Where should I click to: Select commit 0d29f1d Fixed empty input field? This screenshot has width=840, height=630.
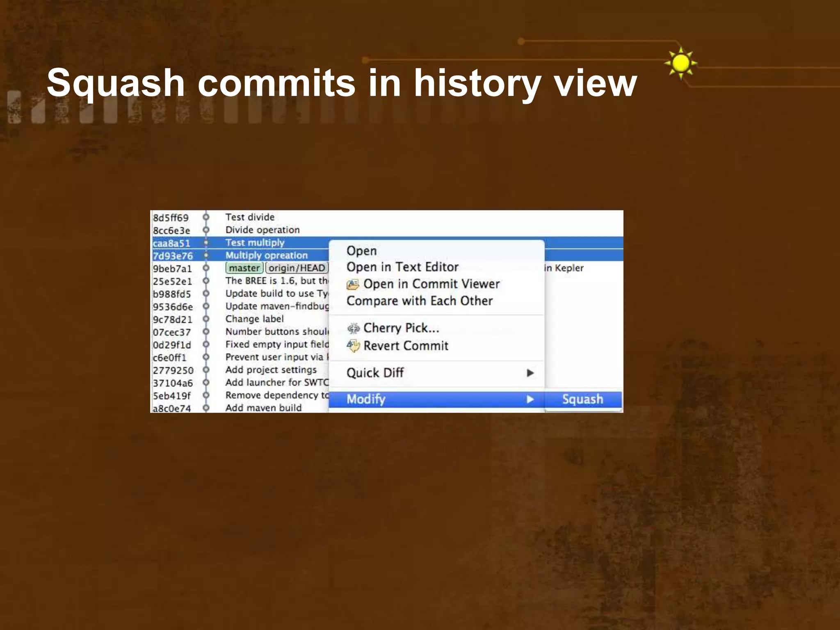tap(240, 345)
